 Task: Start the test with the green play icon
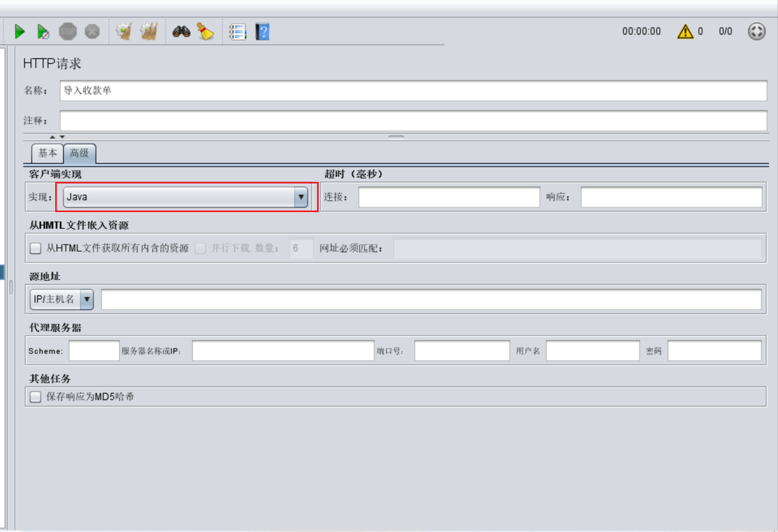coord(20,31)
